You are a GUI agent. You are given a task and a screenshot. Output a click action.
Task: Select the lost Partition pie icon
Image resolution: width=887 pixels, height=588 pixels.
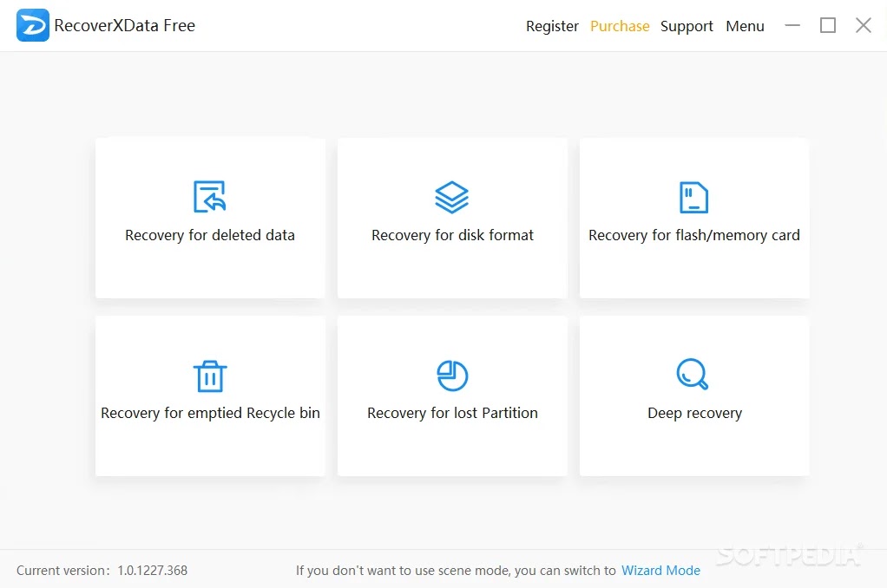click(x=452, y=376)
